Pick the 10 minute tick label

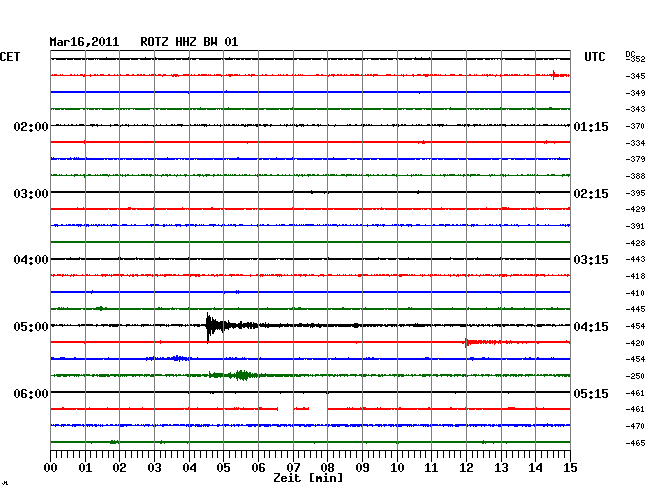pyautogui.click(x=397, y=467)
